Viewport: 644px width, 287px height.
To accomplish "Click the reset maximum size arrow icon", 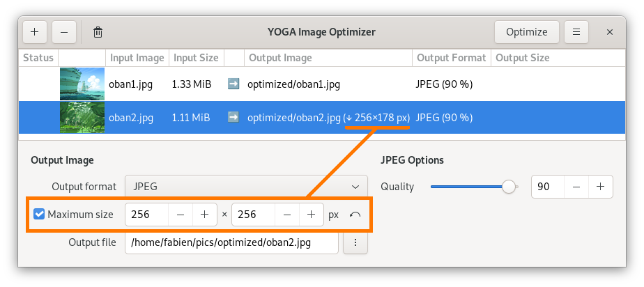I will [x=355, y=215].
